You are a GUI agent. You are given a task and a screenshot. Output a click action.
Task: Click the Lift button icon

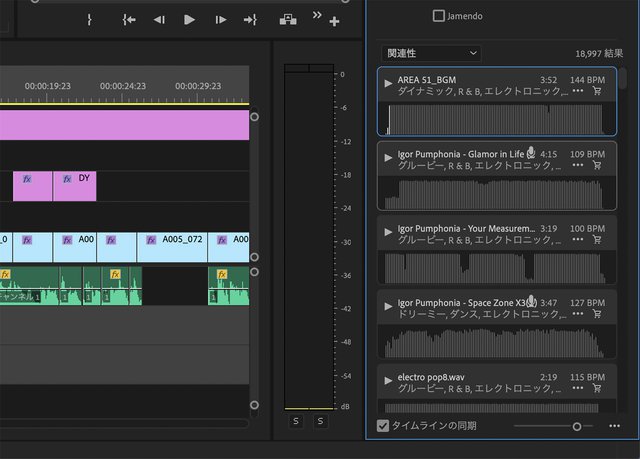[x=287, y=19]
